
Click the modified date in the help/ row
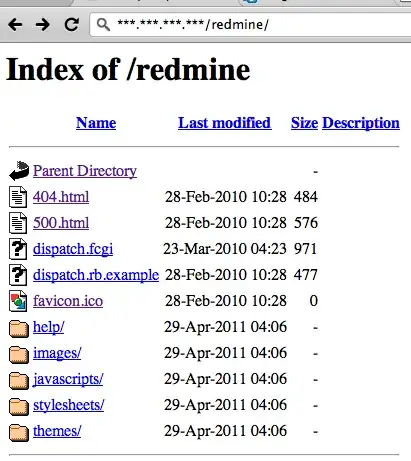click(225, 327)
